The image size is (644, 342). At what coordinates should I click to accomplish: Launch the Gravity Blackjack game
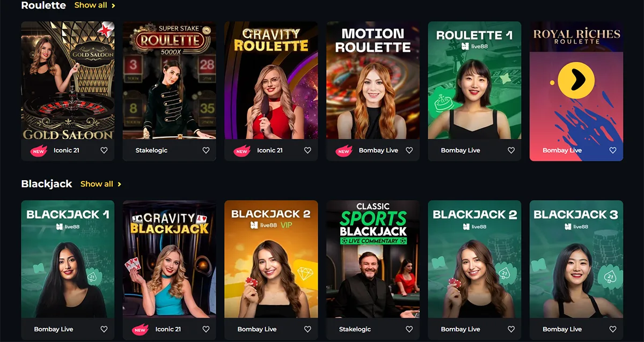(x=170, y=259)
